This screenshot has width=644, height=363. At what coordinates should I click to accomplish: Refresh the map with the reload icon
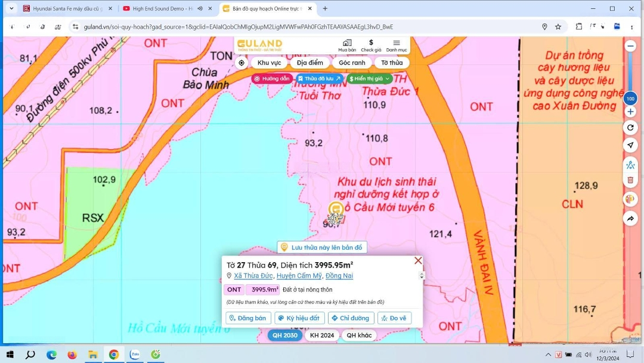tap(630, 128)
